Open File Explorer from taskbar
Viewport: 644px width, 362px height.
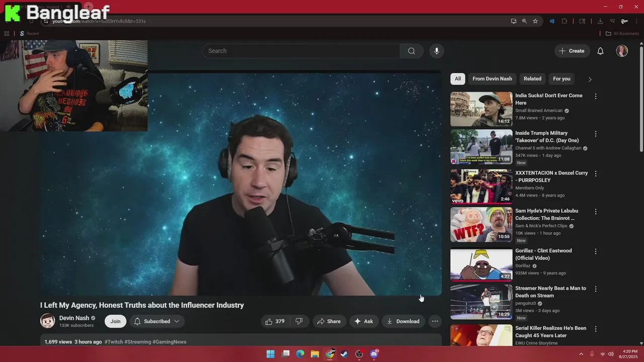[315, 354]
